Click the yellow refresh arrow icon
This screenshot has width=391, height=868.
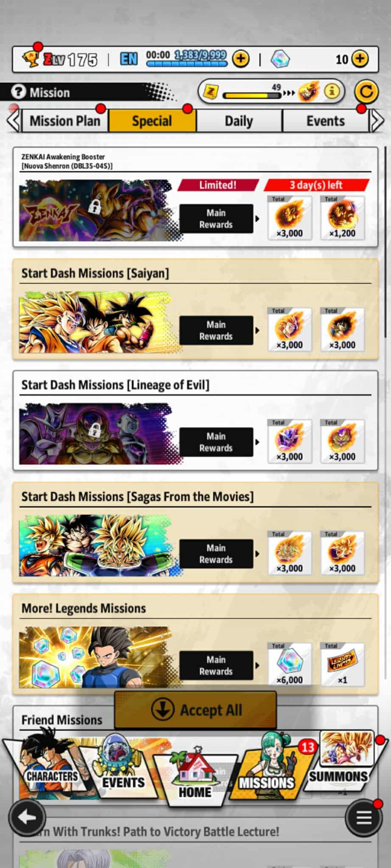pyautogui.click(x=366, y=92)
